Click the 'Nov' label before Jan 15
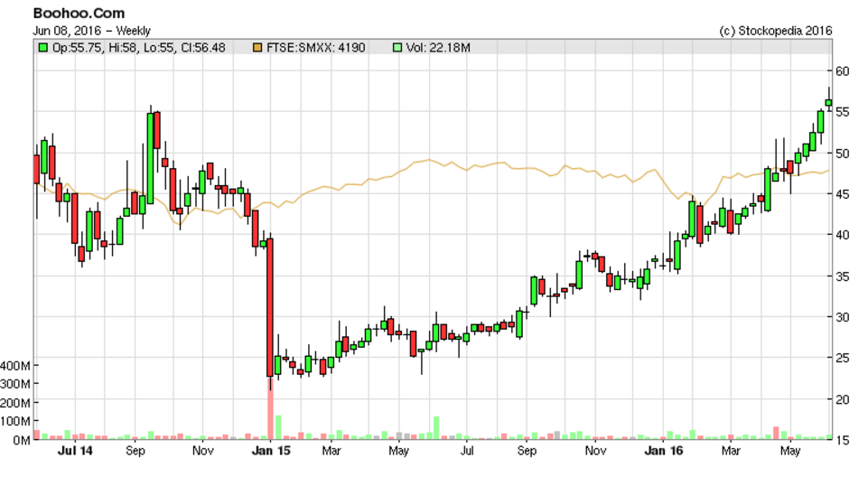868x477 pixels. click(x=202, y=451)
